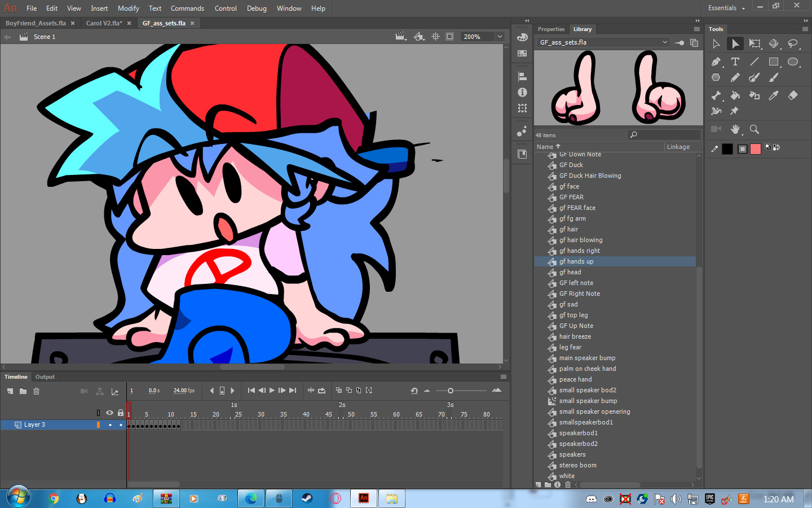This screenshot has height=508, width=812.
Task: Open the Modify menu
Action: pos(128,8)
